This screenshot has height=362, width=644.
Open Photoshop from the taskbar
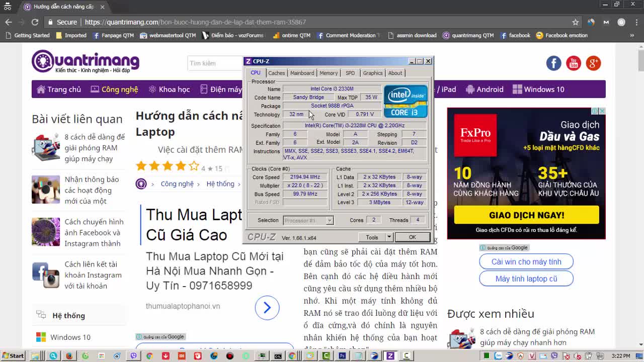point(342,356)
